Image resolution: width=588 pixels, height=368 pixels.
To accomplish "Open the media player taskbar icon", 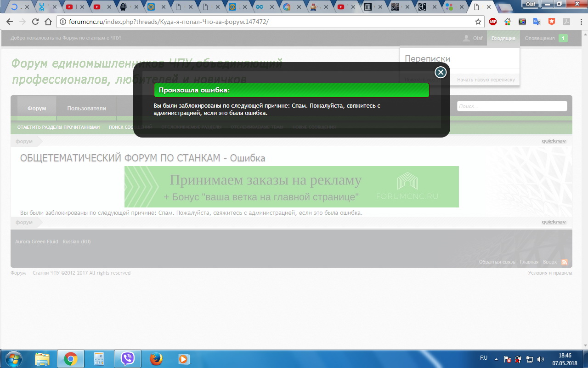I will [183, 358].
